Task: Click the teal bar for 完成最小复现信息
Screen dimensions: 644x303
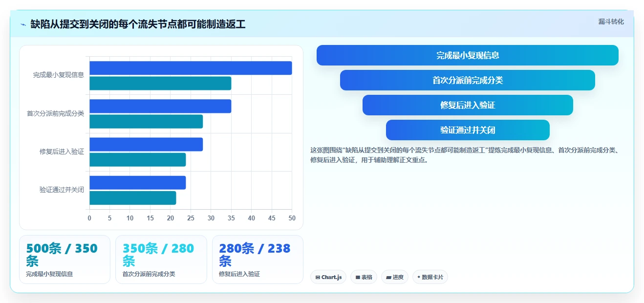Action: [160, 83]
